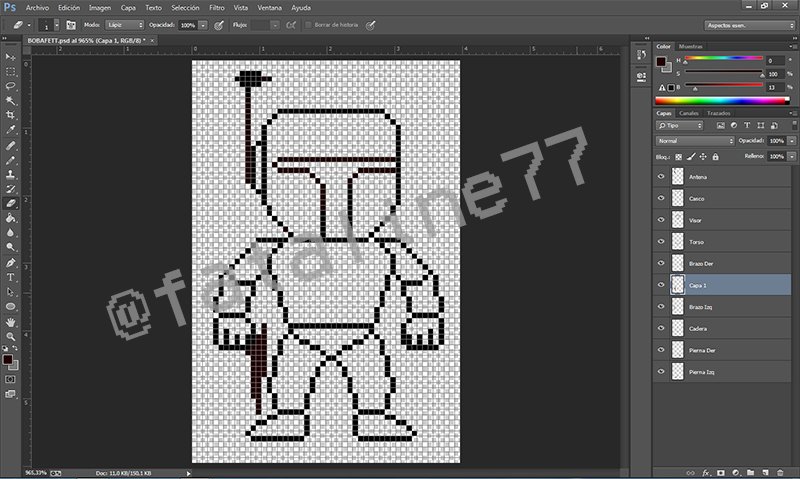Toggle Quick Mask mode icon
The height and width of the screenshot is (479, 800).
click(x=10, y=380)
